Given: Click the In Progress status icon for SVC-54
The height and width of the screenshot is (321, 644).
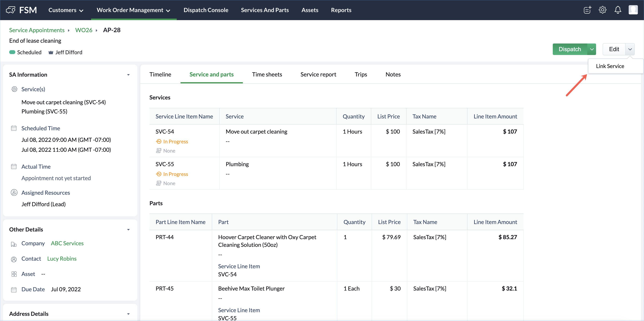Looking at the screenshot, I should pos(159,141).
